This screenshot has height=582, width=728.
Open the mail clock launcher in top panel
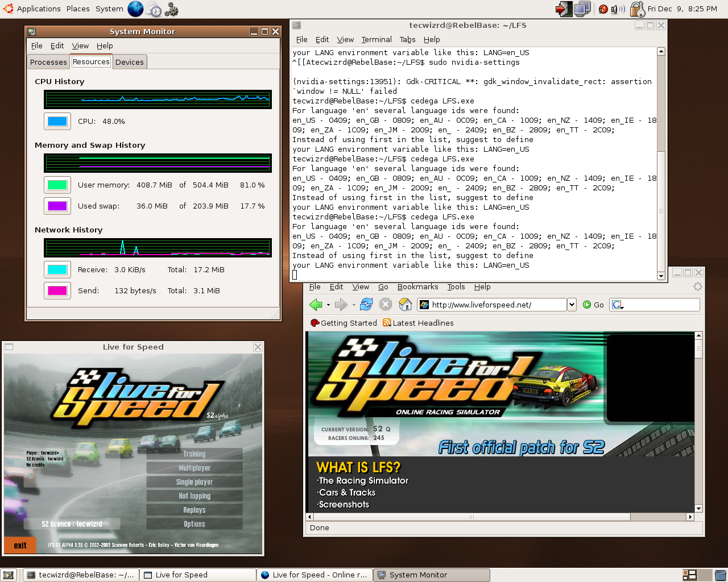(154, 9)
